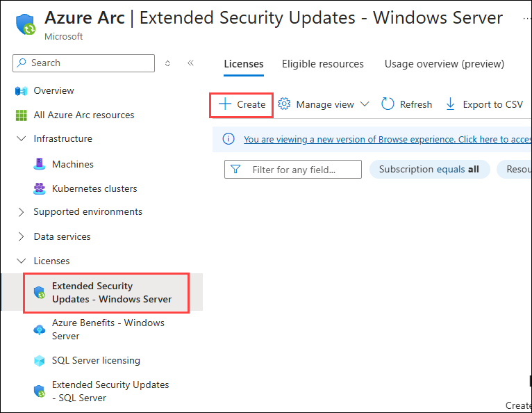
Task: Click the Export to CSV download arrow icon
Action: 450,104
